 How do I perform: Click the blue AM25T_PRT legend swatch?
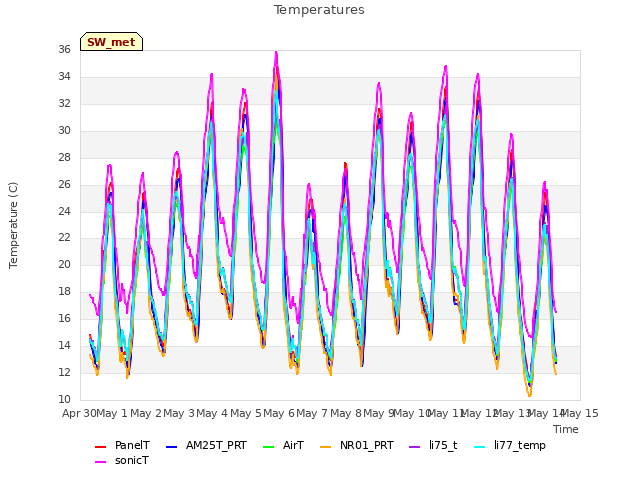point(171,447)
